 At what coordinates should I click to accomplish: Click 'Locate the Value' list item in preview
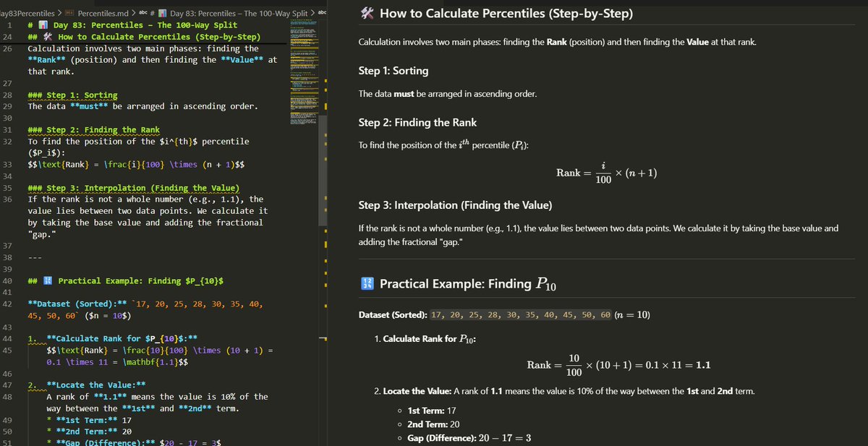pyautogui.click(x=569, y=391)
